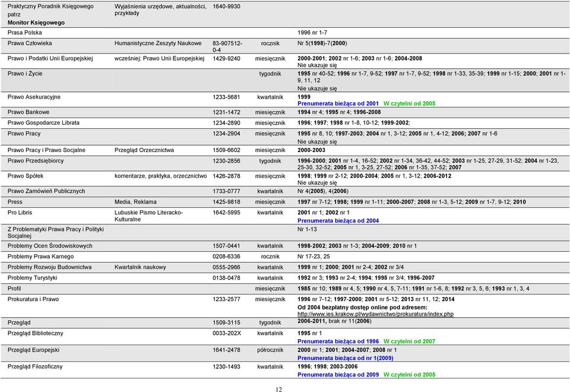Select ISSN 1234-2904
This screenshot has width=570, height=392.
coord(226,134)
